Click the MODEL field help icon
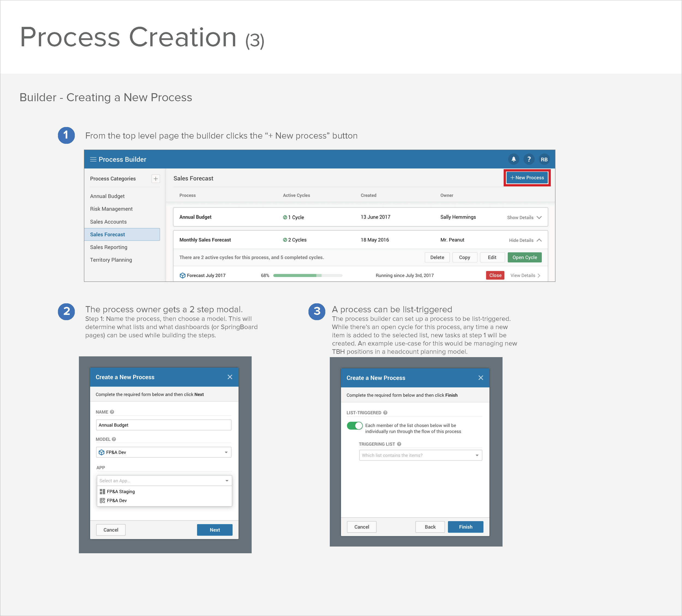 [114, 439]
